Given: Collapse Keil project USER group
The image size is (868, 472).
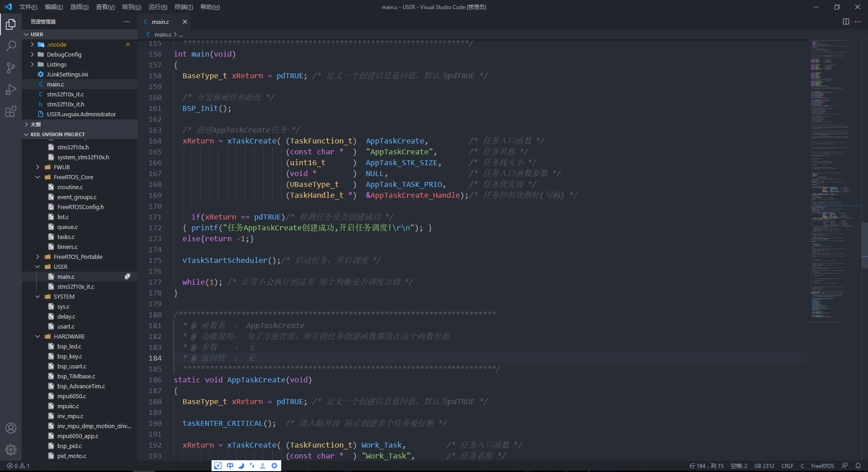Looking at the screenshot, I should coord(38,267).
